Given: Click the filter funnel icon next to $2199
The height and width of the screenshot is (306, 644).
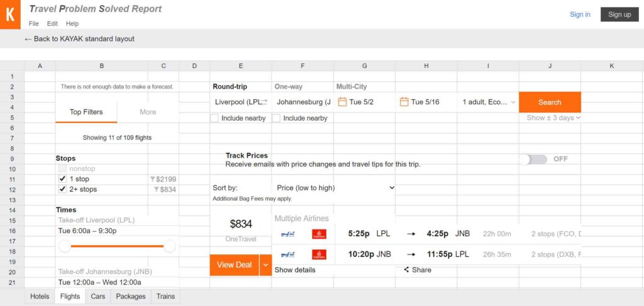Looking at the screenshot, I should point(153,179).
